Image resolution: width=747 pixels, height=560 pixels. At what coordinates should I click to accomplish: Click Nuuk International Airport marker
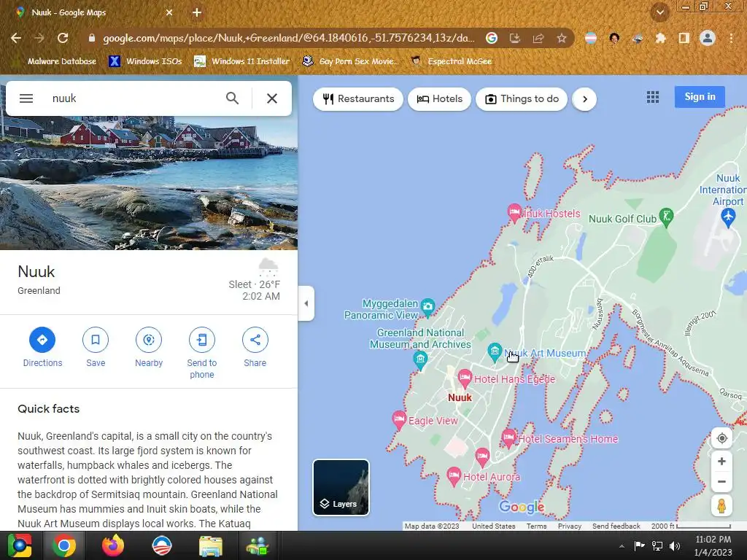pos(728,217)
